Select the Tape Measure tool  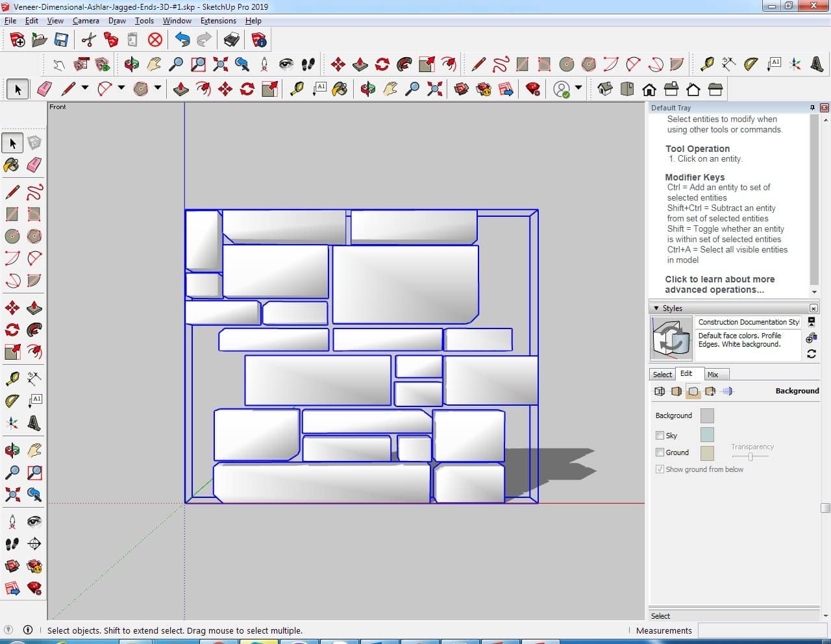click(12, 378)
